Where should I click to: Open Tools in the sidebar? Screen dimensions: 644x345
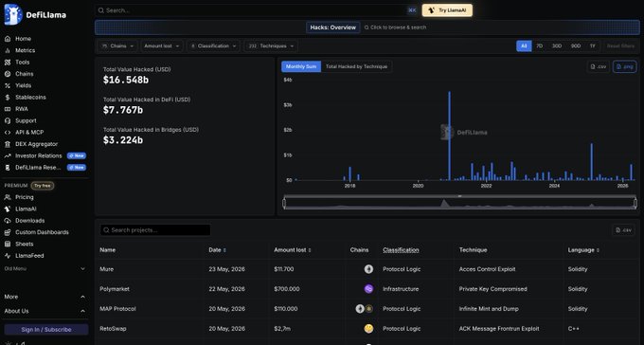(x=22, y=63)
